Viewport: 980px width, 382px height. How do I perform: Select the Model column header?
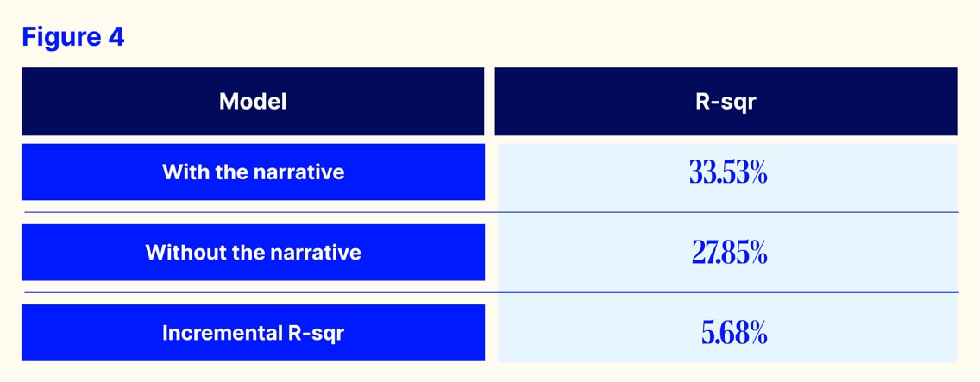coord(253,102)
